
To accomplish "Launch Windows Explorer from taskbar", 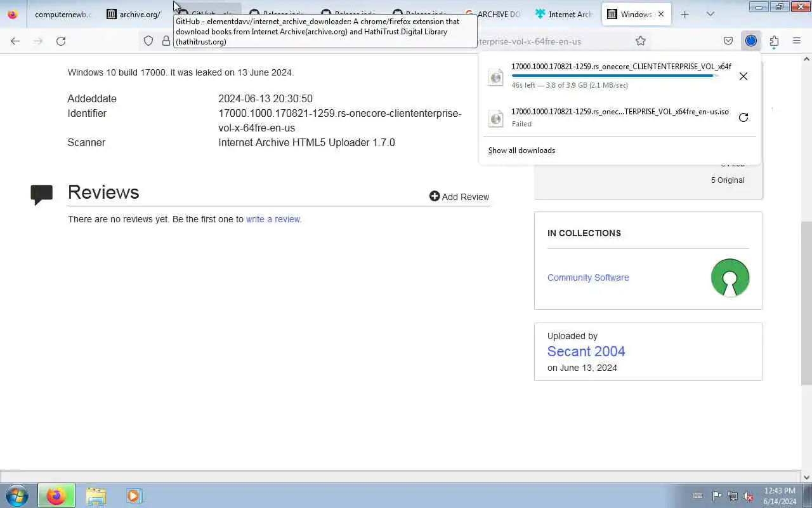I will point(96,495).
